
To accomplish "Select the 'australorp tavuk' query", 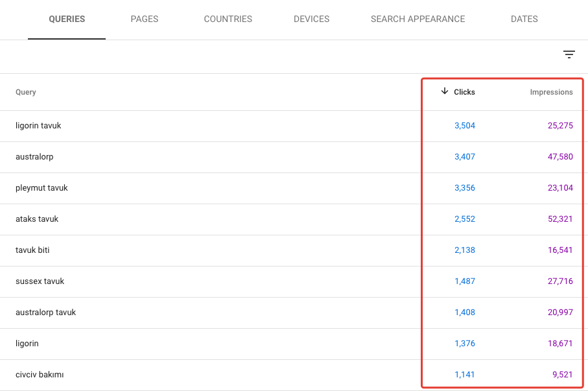I will 46,313.
